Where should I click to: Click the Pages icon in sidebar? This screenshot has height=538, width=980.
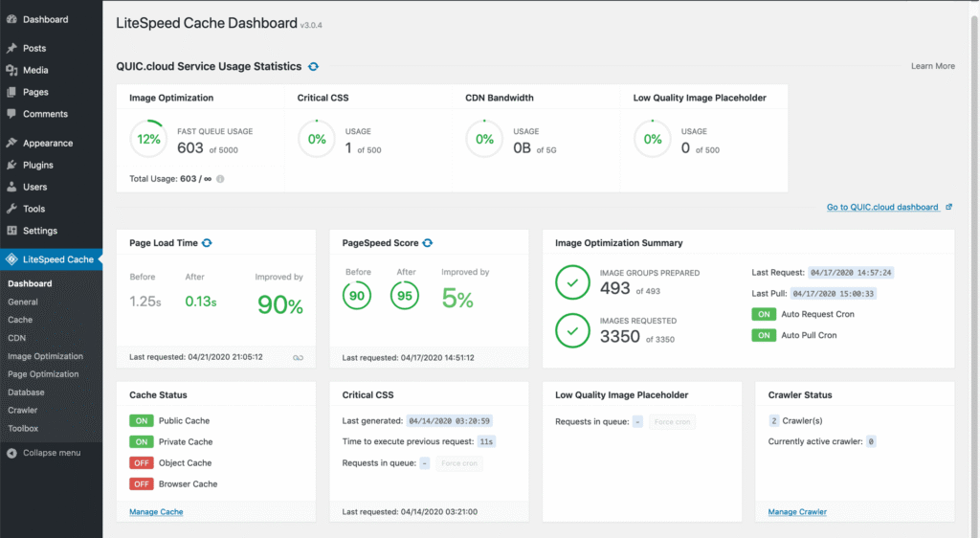coord(11,92)
